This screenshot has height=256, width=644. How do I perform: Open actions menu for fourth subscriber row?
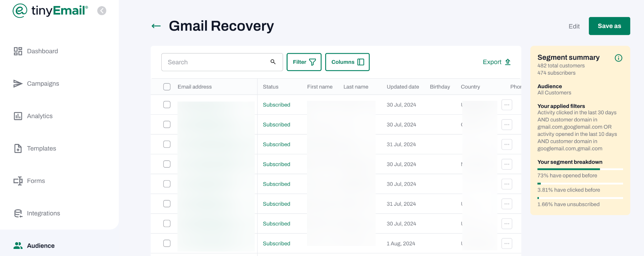(x=507, y=164)
